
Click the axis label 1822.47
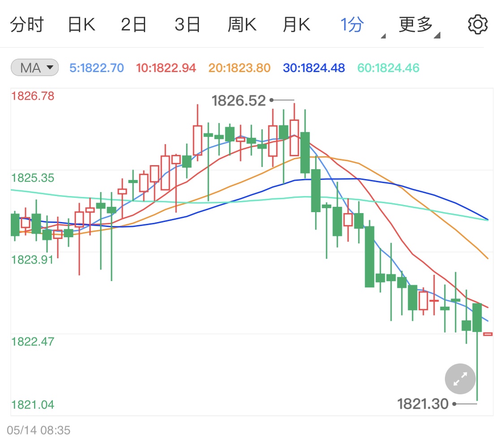tap(33, 342)
